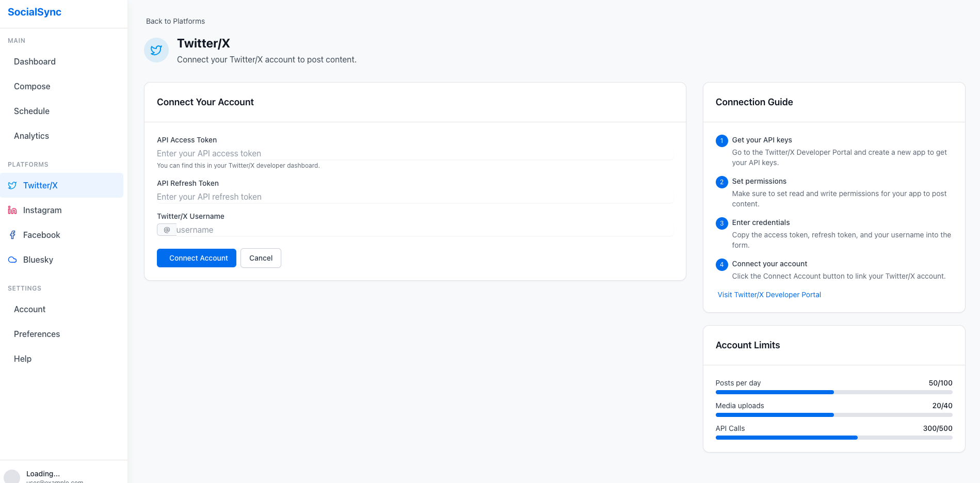The height and width of the screenshot is (483, 980).
Task: Open Preferences under Settings
Action: tap(36, 334)
